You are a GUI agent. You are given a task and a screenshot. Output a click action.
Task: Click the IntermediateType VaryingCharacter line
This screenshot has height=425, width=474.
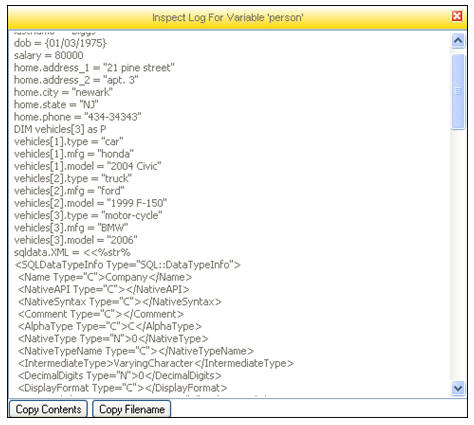tap(156, 363)
